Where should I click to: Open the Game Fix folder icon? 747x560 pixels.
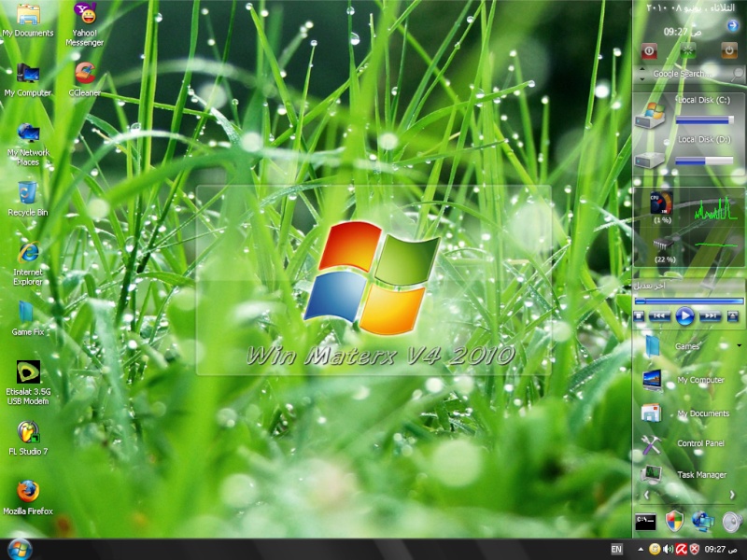(x=28, y=318)
